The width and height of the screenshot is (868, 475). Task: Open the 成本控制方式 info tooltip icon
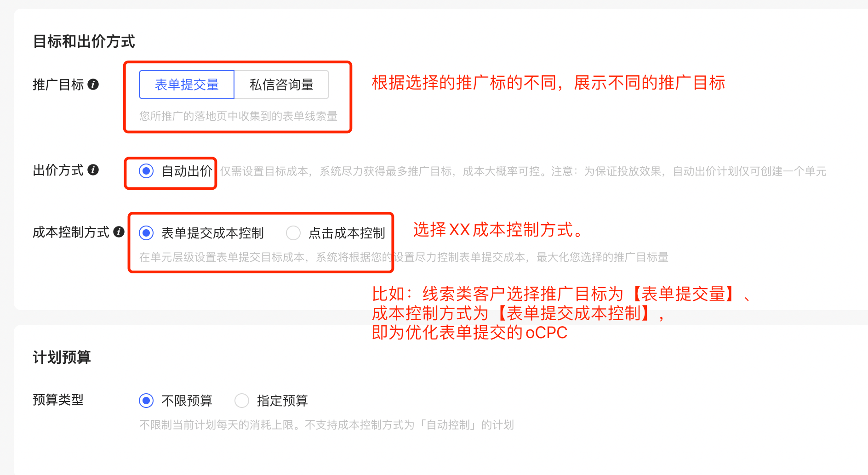click(x=119, y=232)
